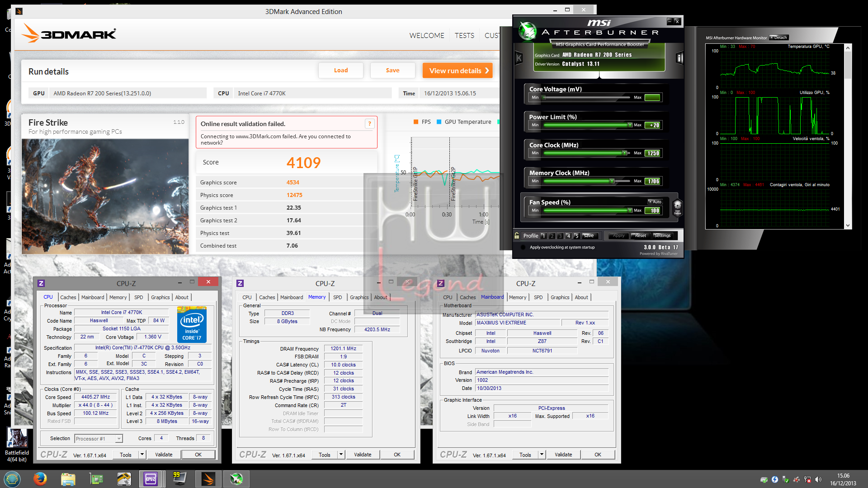Click the Load button in Run details
This screenshot has width=868, height=488.
pos(341,70)
